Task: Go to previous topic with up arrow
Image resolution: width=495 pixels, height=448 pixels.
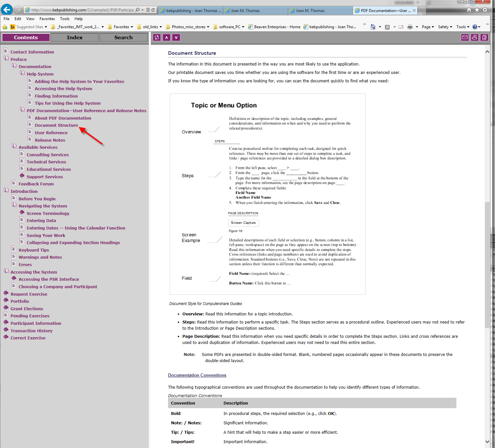Action: pyautogui.click(x=167, y=38)
